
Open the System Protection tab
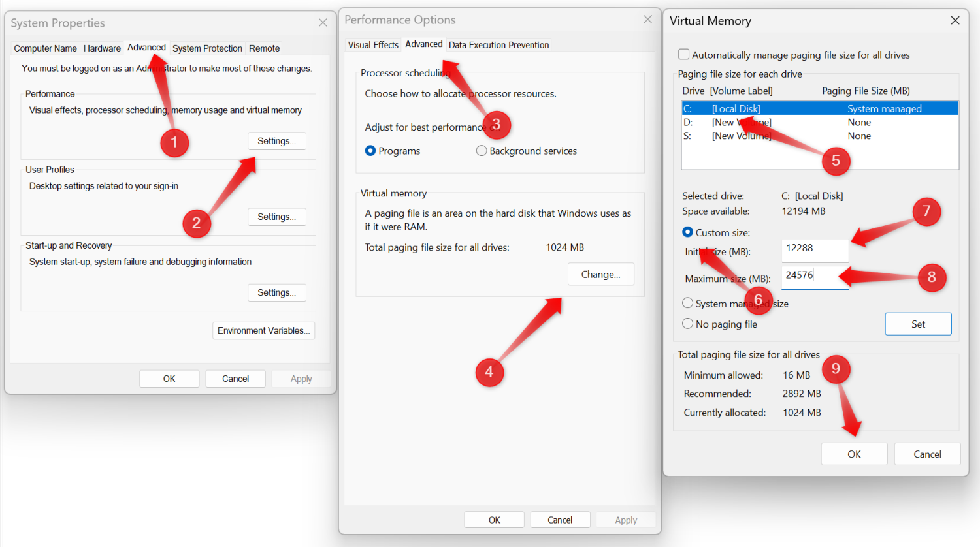pyautogui.click(x=207, y=48)
